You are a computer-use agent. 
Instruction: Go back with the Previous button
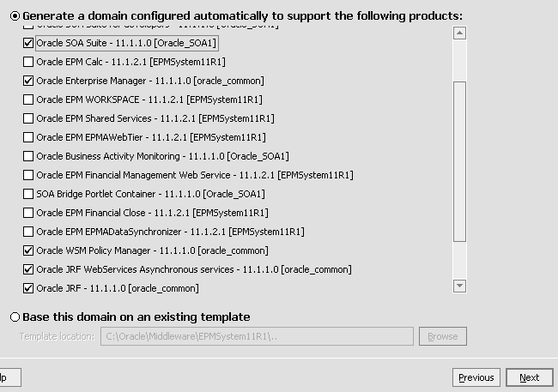tap(476, 377)
